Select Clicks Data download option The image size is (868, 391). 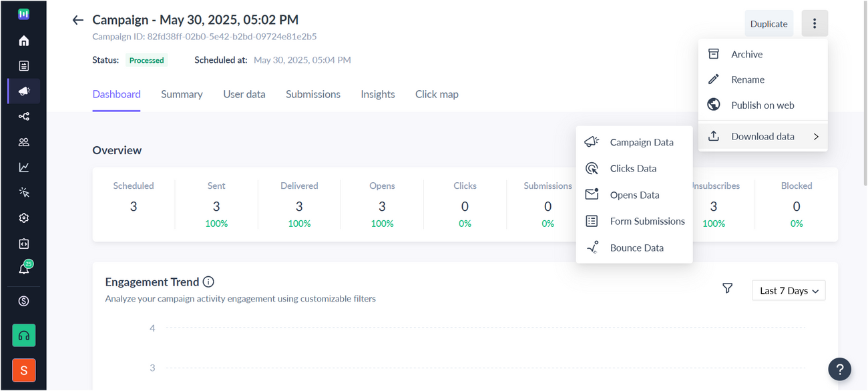(634, 168)
